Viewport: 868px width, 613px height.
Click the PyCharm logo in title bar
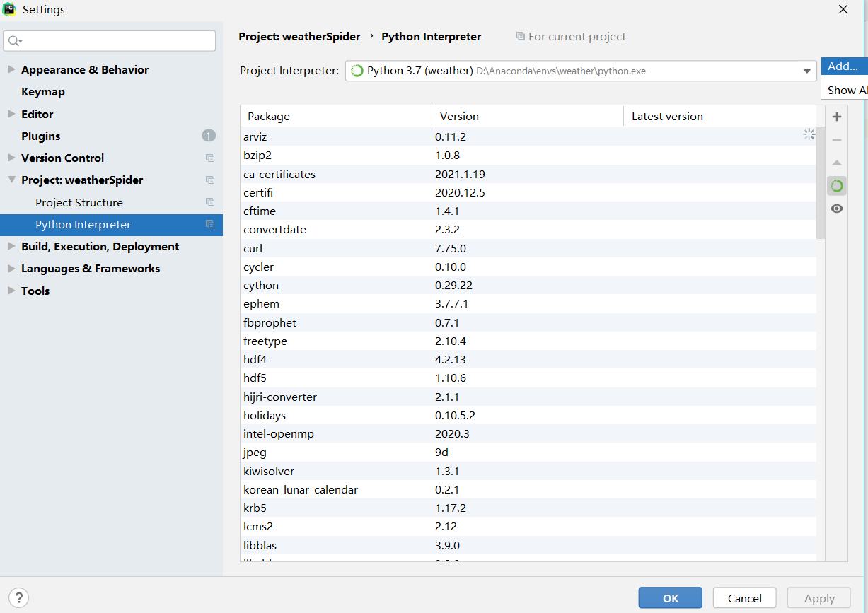10,9
